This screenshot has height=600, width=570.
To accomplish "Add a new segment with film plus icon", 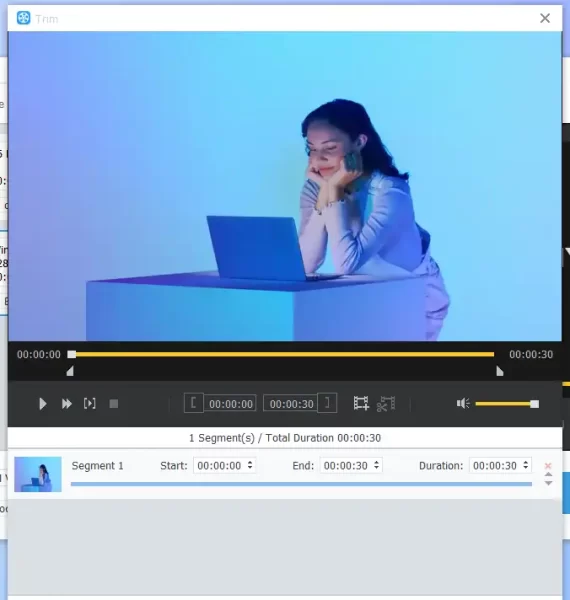I will 361,403.
